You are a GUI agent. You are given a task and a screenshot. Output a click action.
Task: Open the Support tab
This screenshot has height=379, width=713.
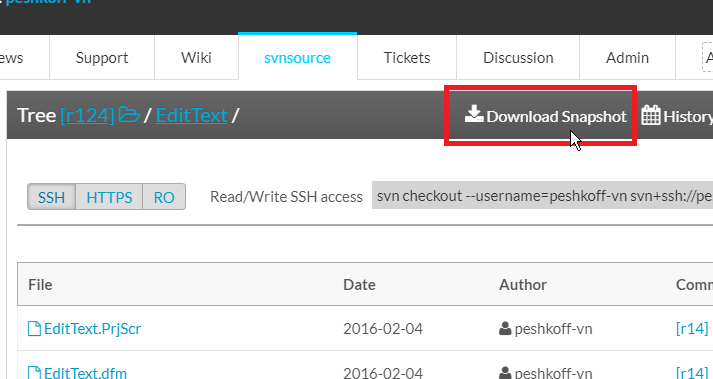click(102, 58)
